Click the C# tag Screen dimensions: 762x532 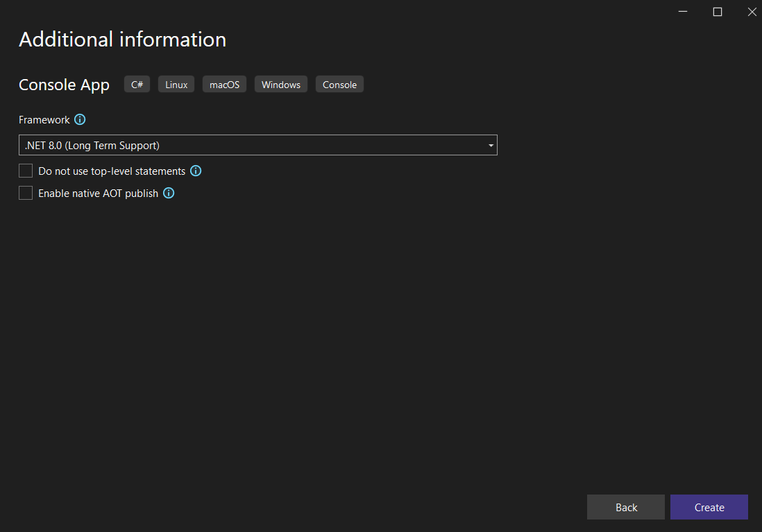(137, 85)
